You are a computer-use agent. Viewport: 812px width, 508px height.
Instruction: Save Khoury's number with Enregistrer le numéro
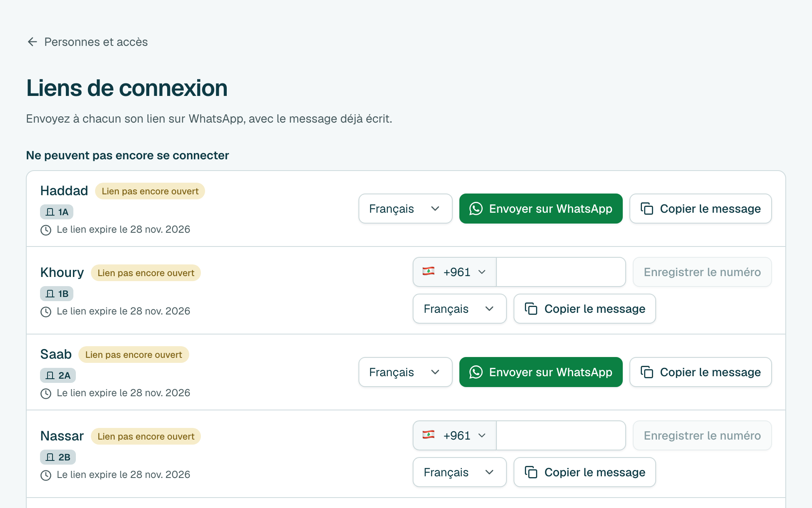pos(702,272)
